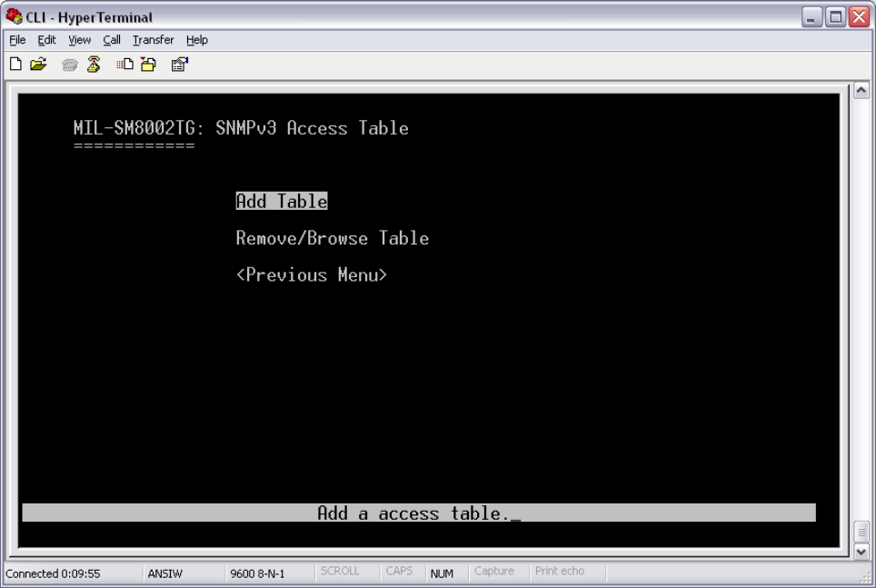Open the File menu

(17, 40)
